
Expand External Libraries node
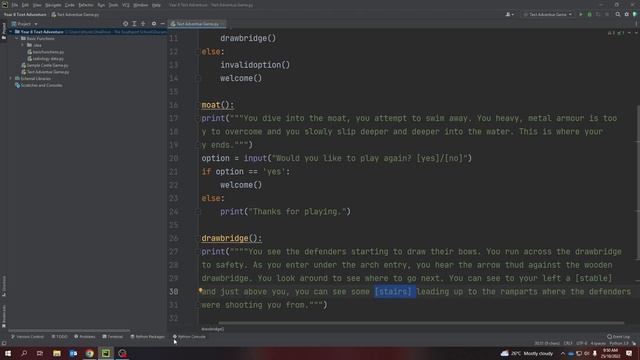(11, 78)
